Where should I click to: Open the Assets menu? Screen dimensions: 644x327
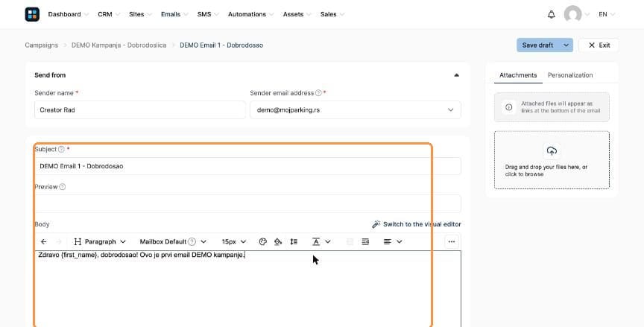[x=297, y=14]
